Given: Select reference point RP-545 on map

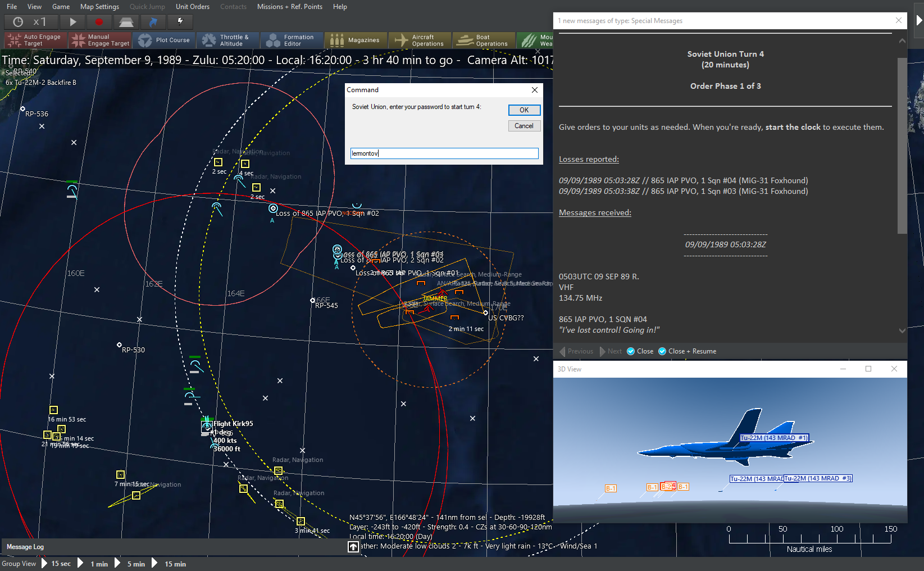Looking at the screenshot, I should tap(313, 300).
